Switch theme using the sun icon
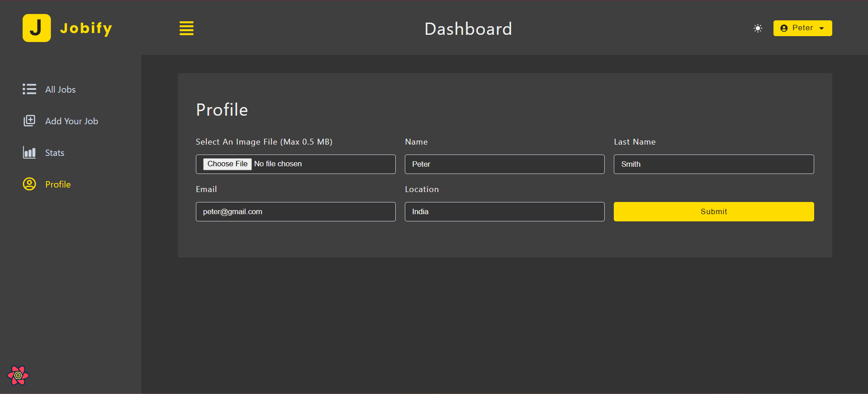The width and height of the screenshot is (868, 394). (x=758, y=28)
